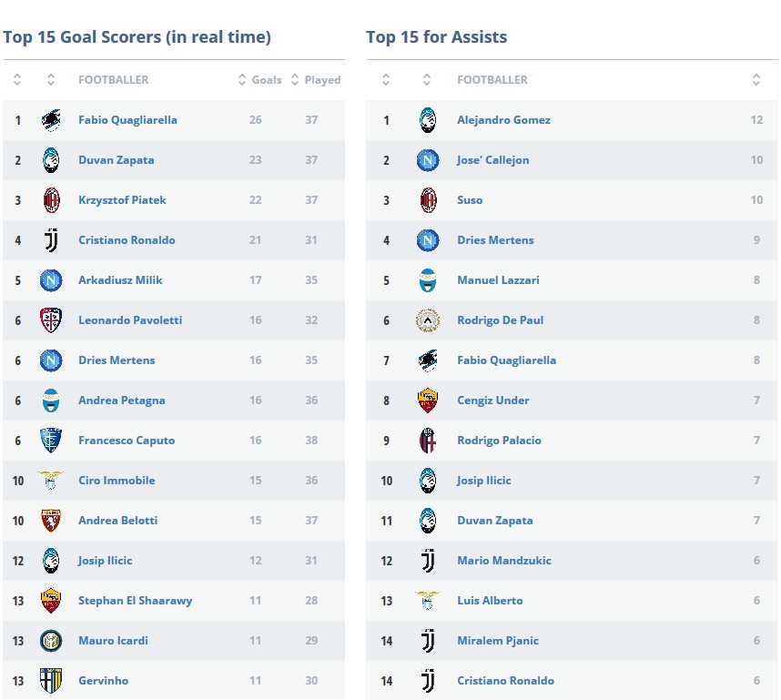Sort goal scorers by Goals column
781x700 pixels.
(x=260, y=80)
